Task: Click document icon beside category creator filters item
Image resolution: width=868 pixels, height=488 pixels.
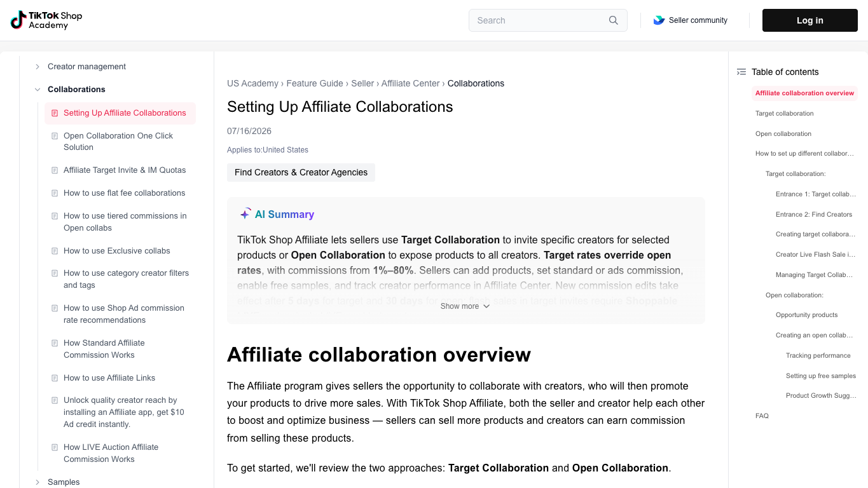Action: pos(55,273)
